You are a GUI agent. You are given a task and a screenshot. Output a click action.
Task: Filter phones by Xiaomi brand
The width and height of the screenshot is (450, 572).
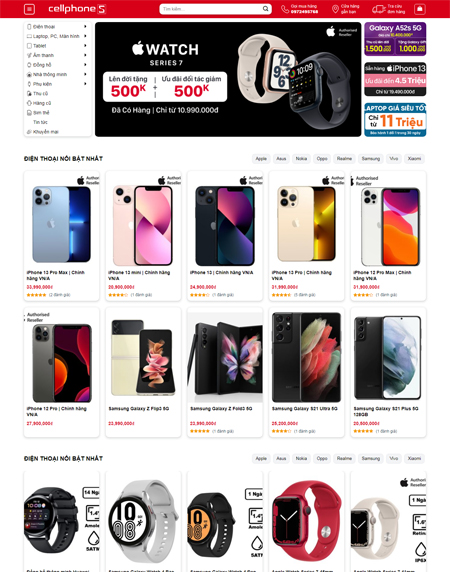click(x=414, y=159)
